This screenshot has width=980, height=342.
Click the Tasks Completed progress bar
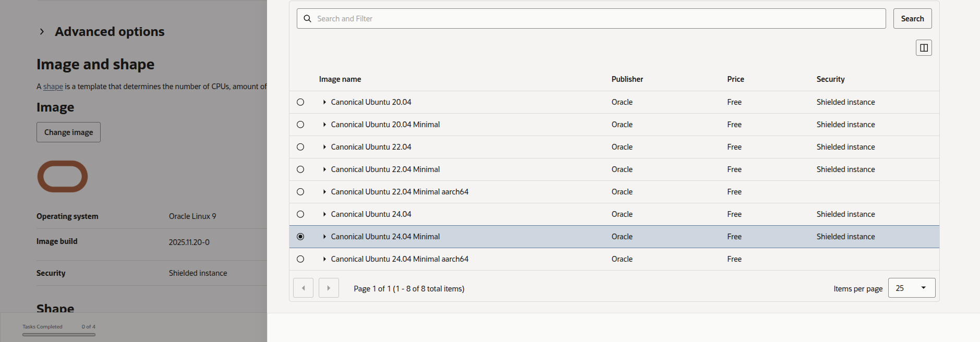click(x=59, y=335)
